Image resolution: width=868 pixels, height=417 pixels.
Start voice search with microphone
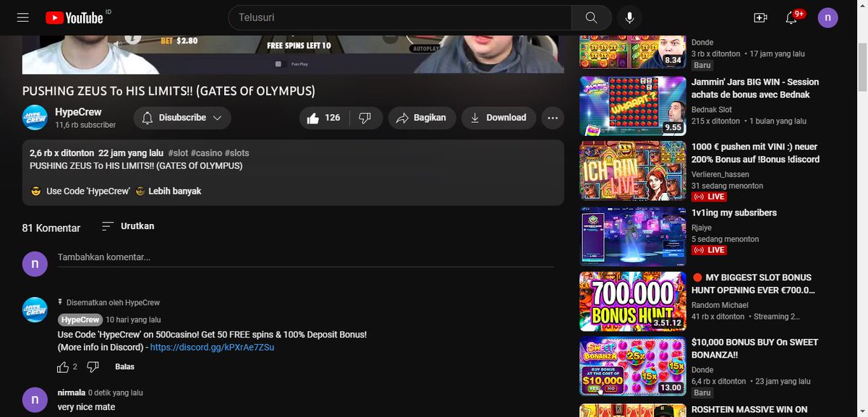[630, 17]
